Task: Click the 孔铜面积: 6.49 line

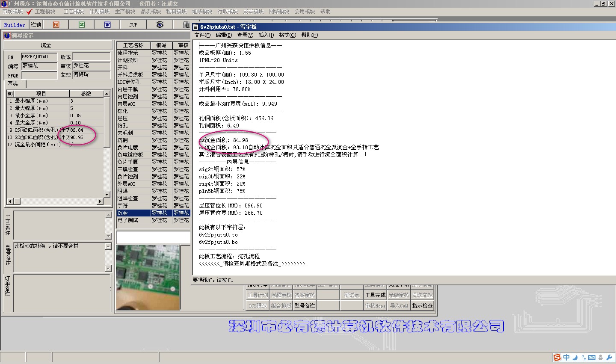Action: pos(219,126)
